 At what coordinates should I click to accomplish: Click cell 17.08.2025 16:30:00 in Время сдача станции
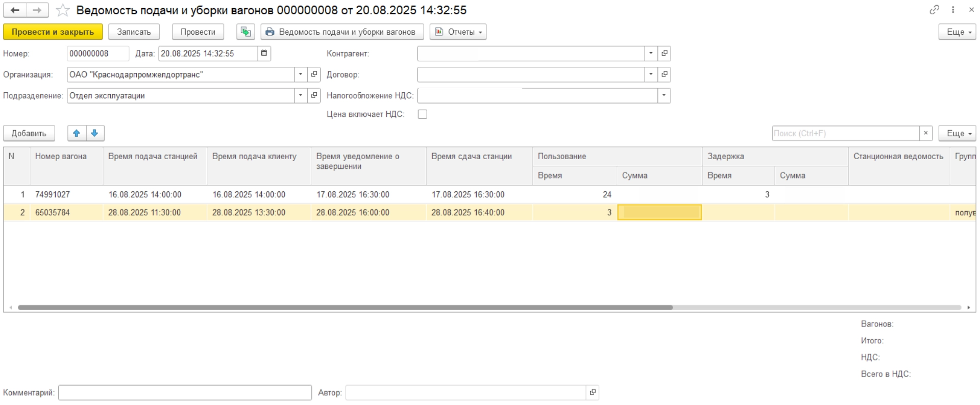(x=479, y=194)
